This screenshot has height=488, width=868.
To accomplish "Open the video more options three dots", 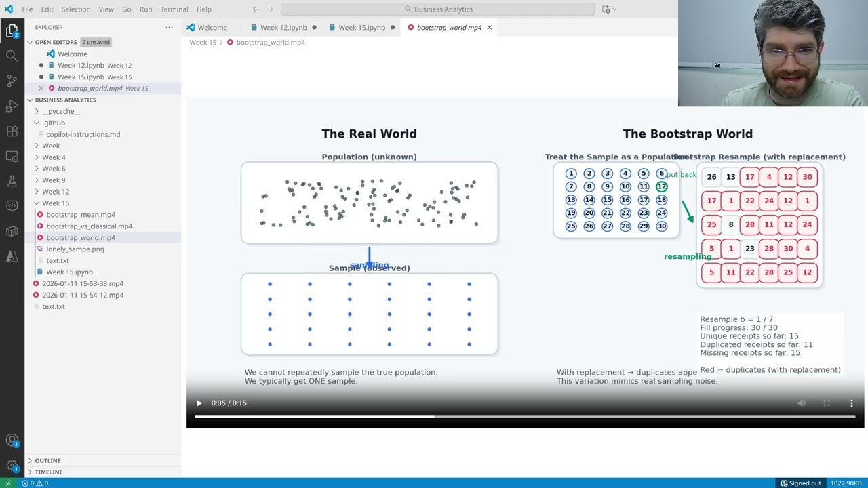I will tap(852, 403).
